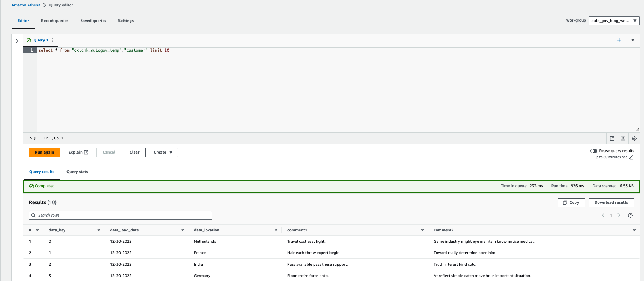644x281 pixels.
Task: Open the Create dropdown button
Action: click(x=163, y=153)
